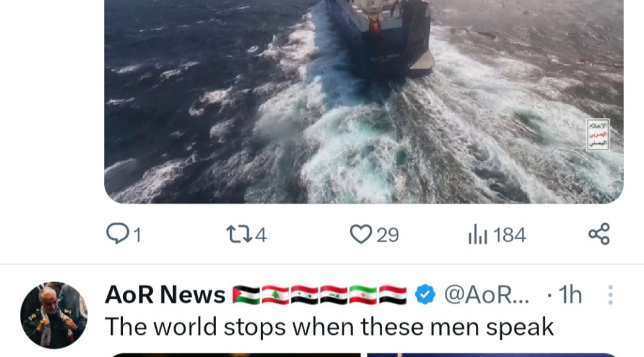This screenshot has width=644, height=357.
Task: Open the three-dot menu on AoR News tweet
Action: (x=610, y=295)
